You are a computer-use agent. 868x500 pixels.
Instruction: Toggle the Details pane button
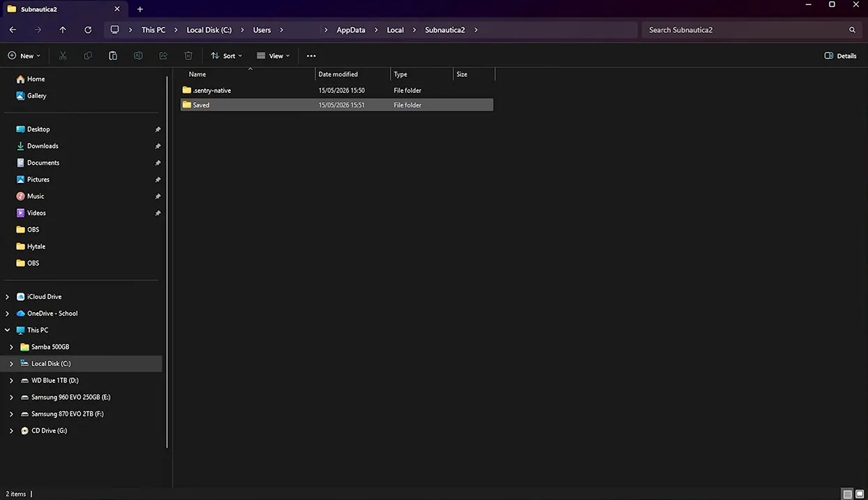(841, 56)
